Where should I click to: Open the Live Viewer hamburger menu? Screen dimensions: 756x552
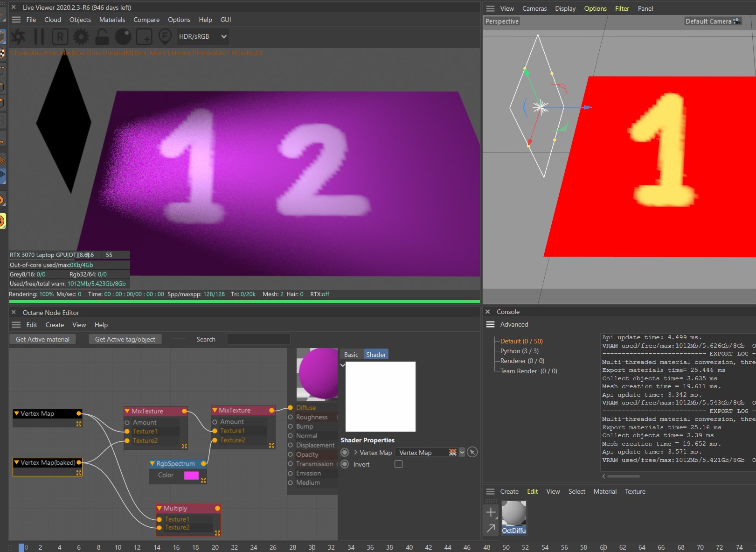[16, 20]
